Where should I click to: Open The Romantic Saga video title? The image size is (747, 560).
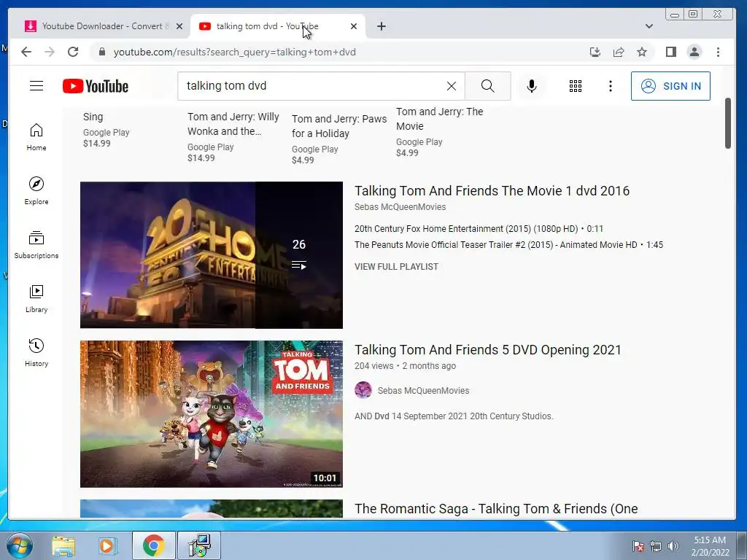coord(496,508)
